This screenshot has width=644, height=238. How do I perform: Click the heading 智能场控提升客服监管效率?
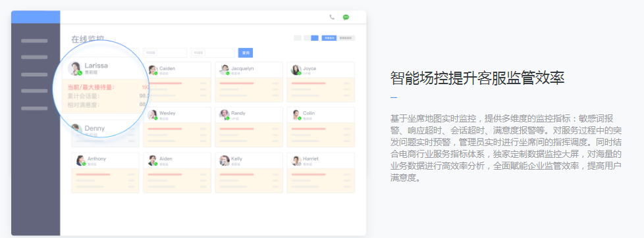pyautogui.click(x=477, y=78)
